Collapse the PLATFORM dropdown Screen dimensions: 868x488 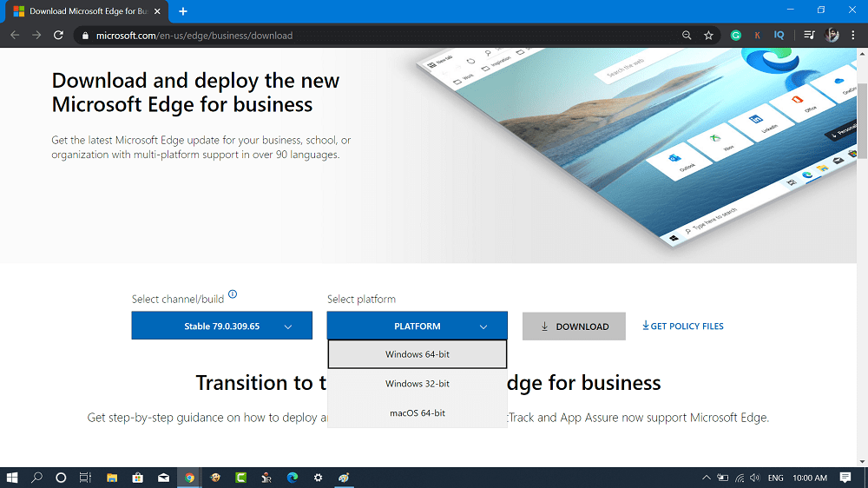click(417, 326)
